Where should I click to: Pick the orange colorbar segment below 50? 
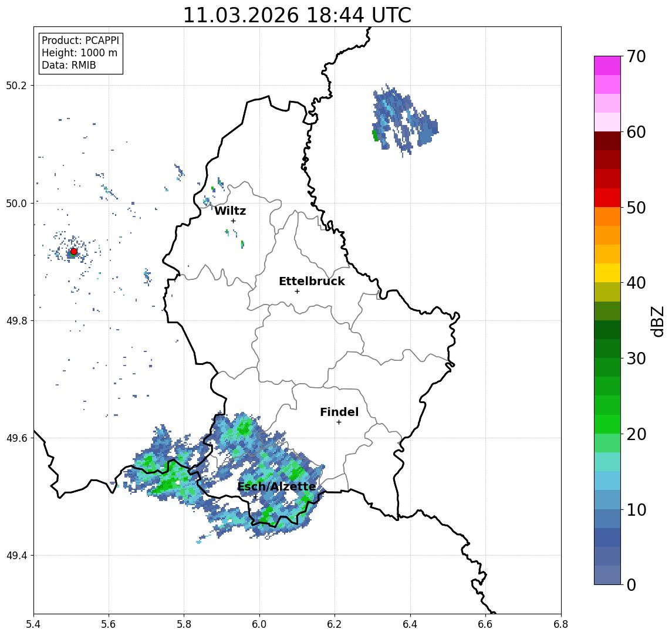(x=607, y=216)
